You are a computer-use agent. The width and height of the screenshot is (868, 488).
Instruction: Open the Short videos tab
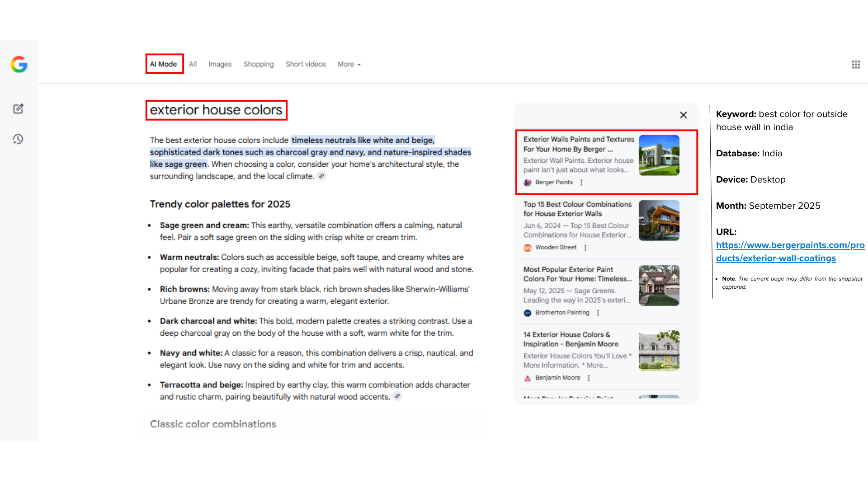[306, 64]
